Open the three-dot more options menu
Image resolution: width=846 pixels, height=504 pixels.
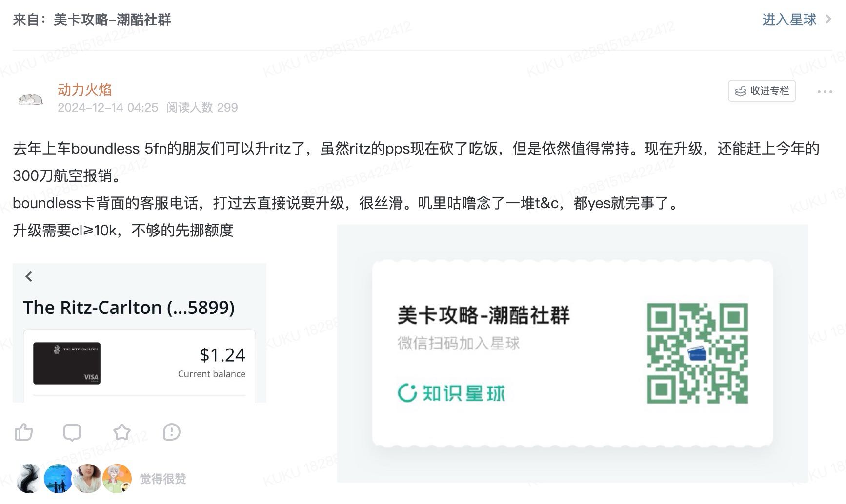pos(825,92)
